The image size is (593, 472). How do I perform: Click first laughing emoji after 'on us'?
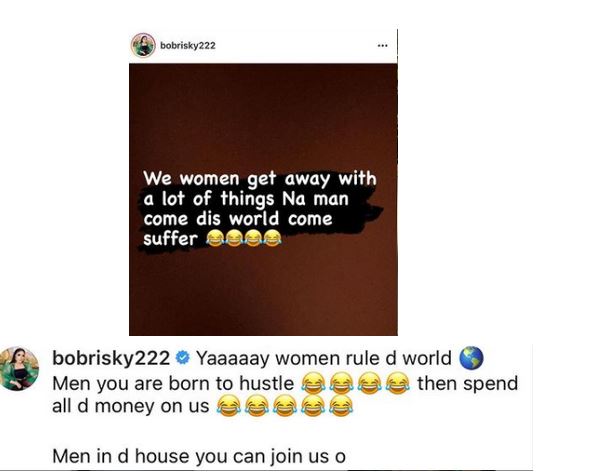point(228,406)
